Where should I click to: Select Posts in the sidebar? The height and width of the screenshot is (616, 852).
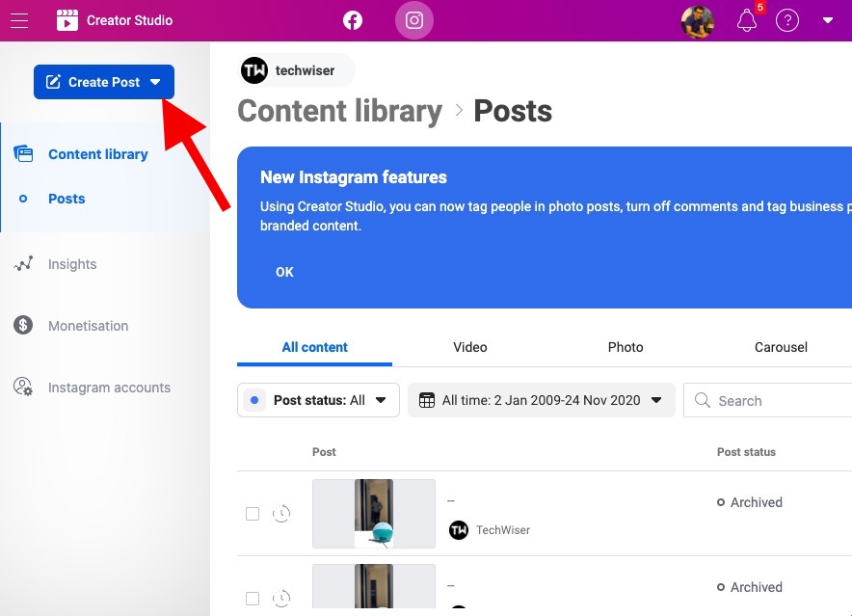click(67, 199)
